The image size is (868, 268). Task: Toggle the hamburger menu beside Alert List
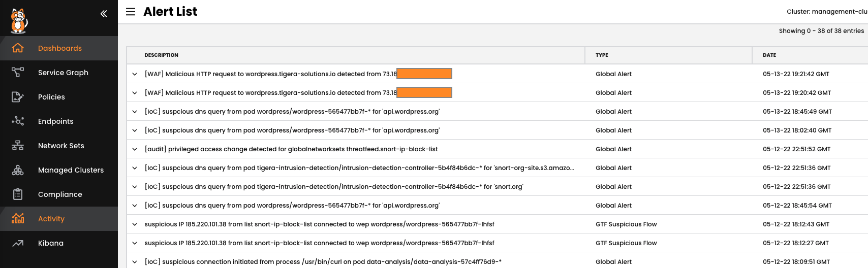click(131, 12)
